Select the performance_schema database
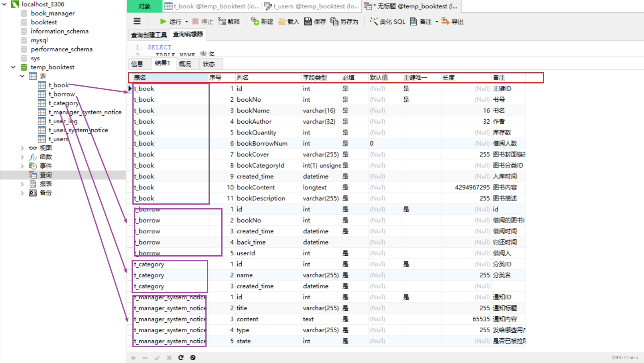This screenshot has height=363, width=644. point(61,49)
